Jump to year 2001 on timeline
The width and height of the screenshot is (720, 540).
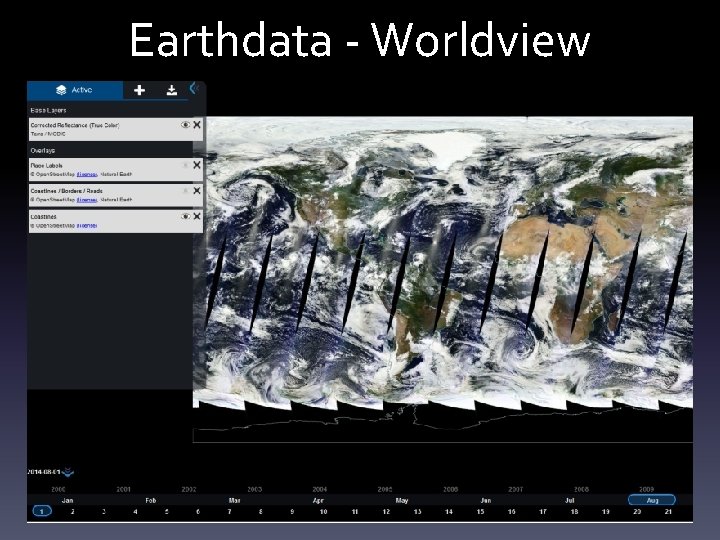click(123, 489)
